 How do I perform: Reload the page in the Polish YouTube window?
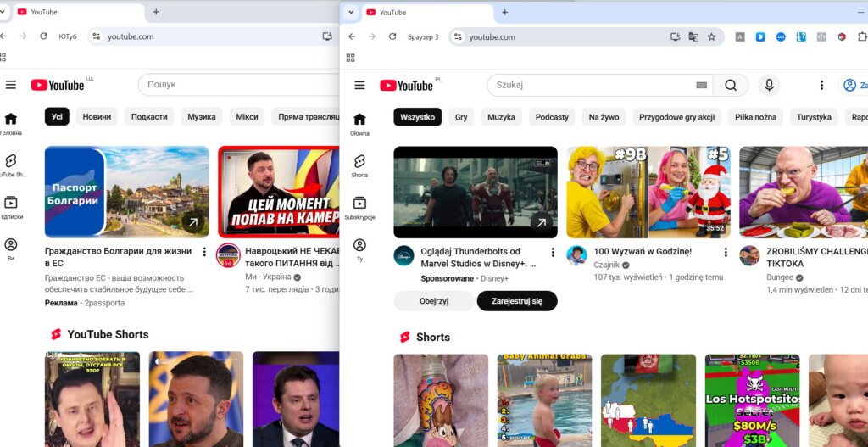tap(392, 36)
